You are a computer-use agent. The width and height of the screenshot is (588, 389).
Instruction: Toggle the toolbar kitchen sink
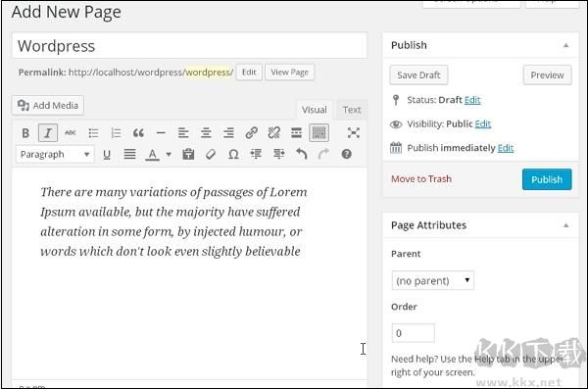point(319,133)
